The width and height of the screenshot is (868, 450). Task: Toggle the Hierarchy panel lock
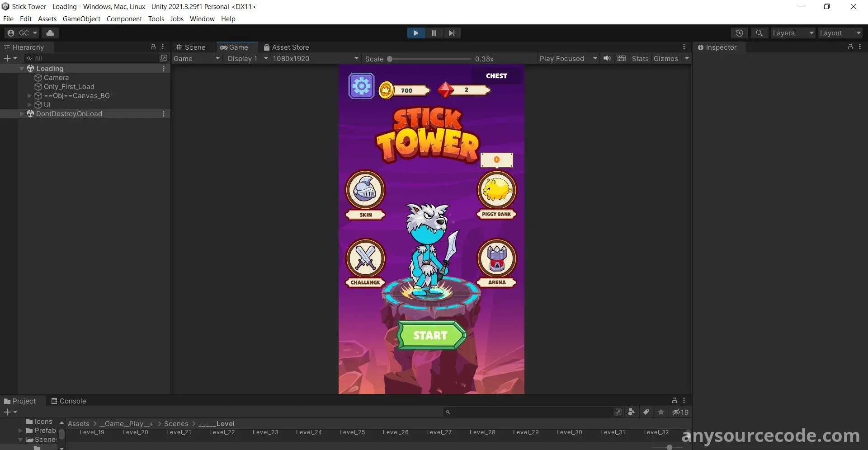153,47
